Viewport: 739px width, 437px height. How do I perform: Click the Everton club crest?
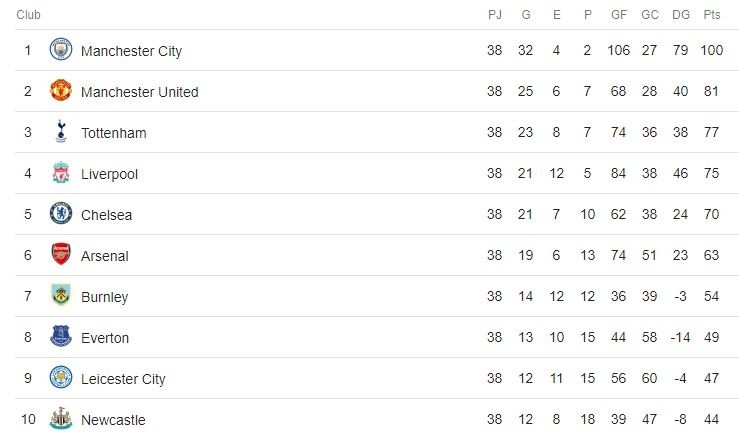pos(61,337)
